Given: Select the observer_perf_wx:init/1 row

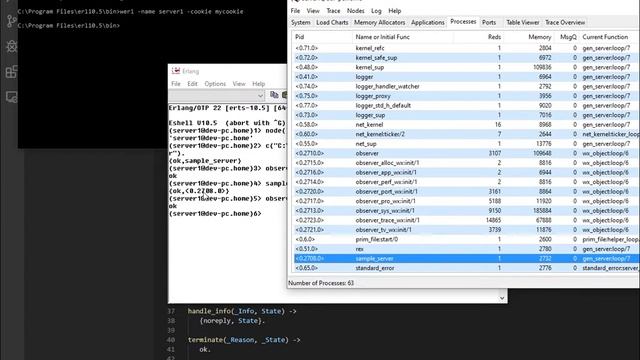Looking at the screenshot, I should click(x=466, y=182).
